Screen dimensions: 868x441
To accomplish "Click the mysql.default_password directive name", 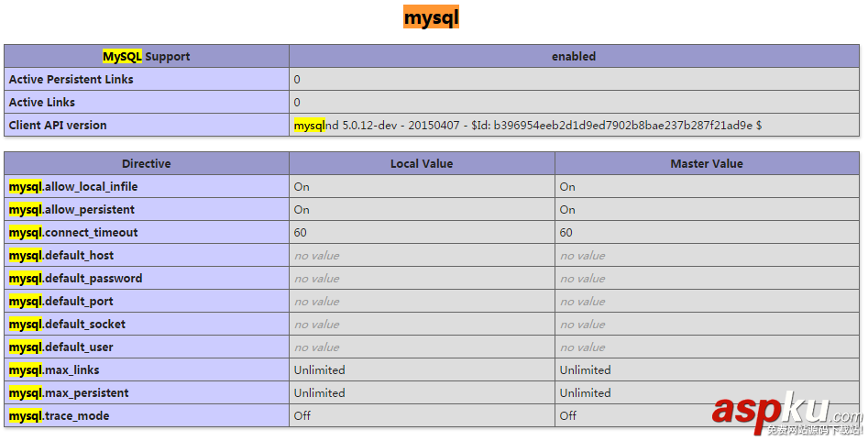I will (75, 279).
